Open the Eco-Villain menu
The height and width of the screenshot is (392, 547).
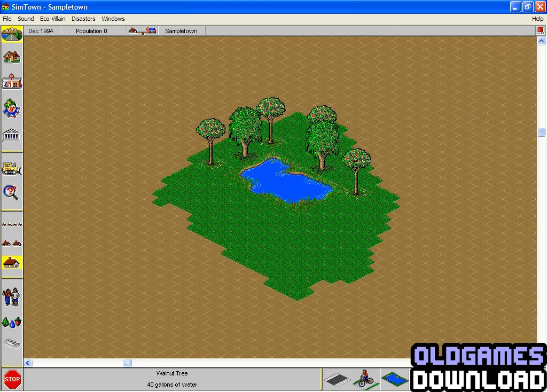point(53,19)
